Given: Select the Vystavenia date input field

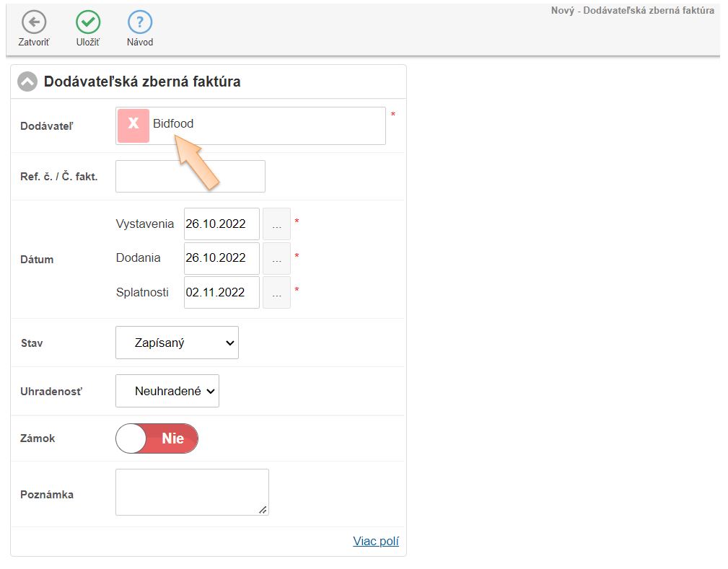Looking at the screenshot, I should coord(222,224).
